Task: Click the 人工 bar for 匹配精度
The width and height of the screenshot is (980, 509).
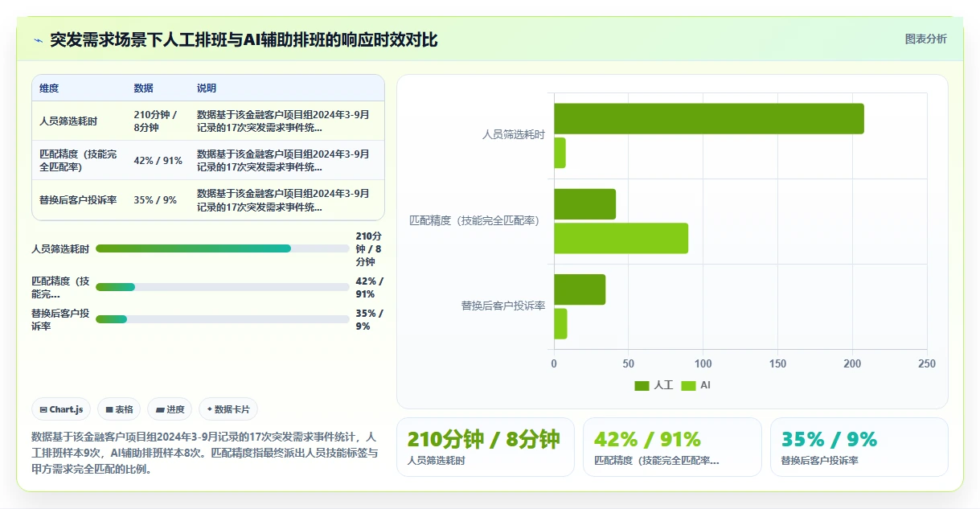Action: pyautogui.click(x=584, y=204)
